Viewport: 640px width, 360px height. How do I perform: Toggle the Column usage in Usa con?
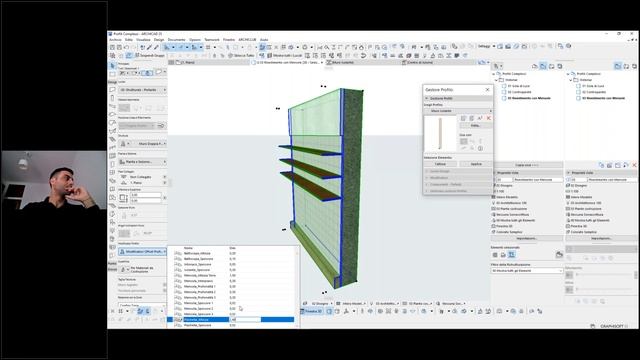click(480, 141)
